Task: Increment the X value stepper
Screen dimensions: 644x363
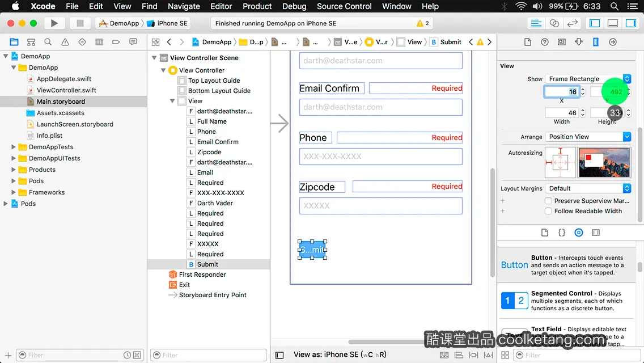Action: [x=582, y=90]
